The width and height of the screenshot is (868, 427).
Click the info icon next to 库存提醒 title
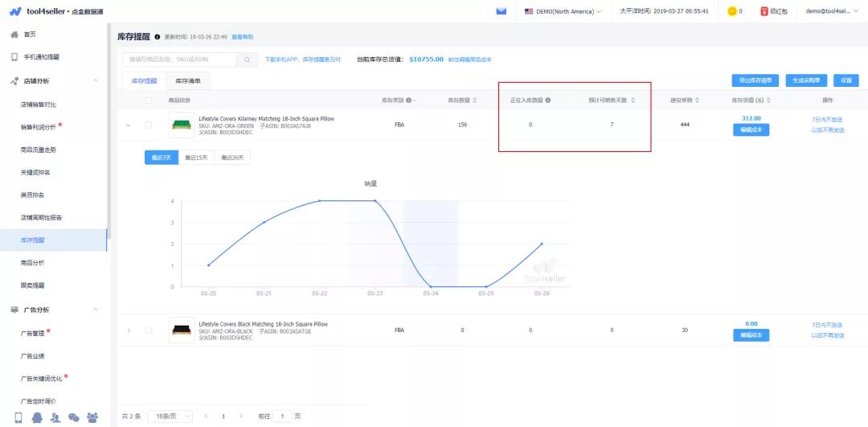[158, 37]
